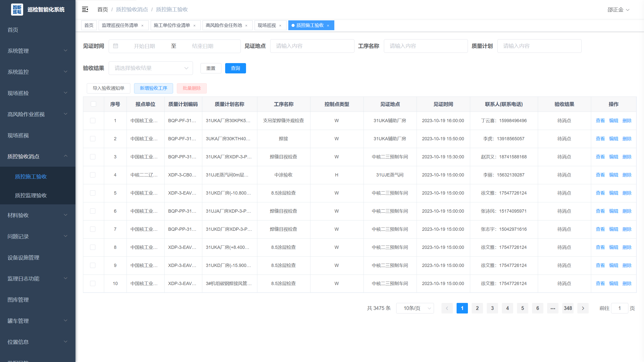Click the 查询 button
This screenshot has width=644, height=362.
(x=235, y=68)
